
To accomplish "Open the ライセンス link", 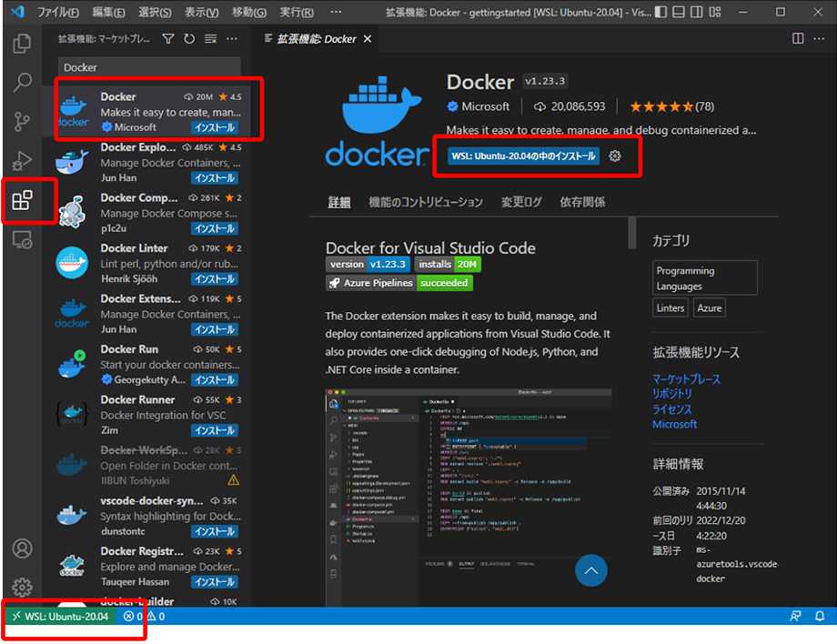I will click(672, 409).
